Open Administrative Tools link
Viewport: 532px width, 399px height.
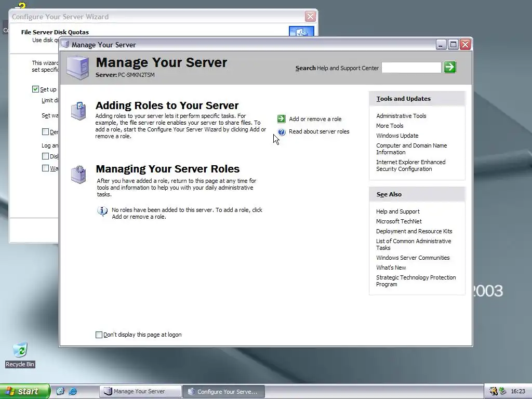coord(401,116)
